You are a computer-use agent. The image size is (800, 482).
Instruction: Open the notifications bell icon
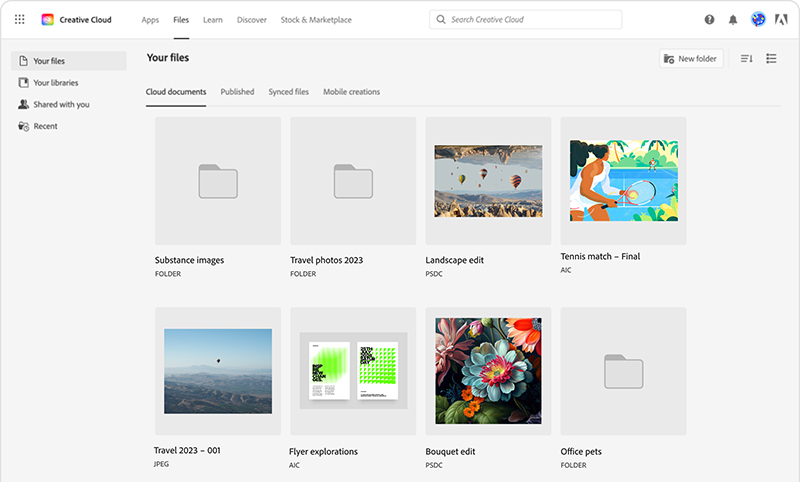pos(733,19)
